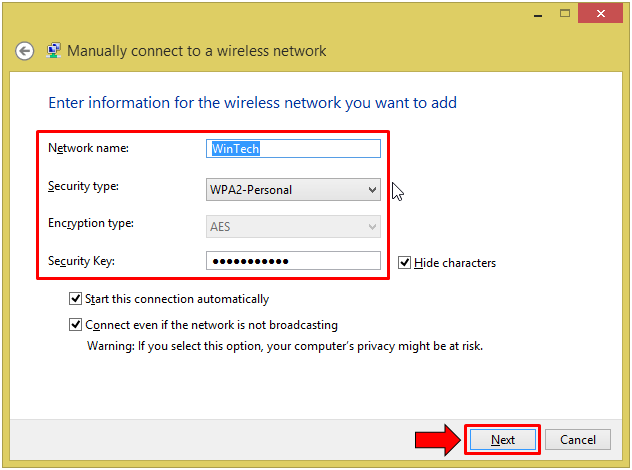
Task: Click the red arrow pointing to Next
Action: [436, 439]
